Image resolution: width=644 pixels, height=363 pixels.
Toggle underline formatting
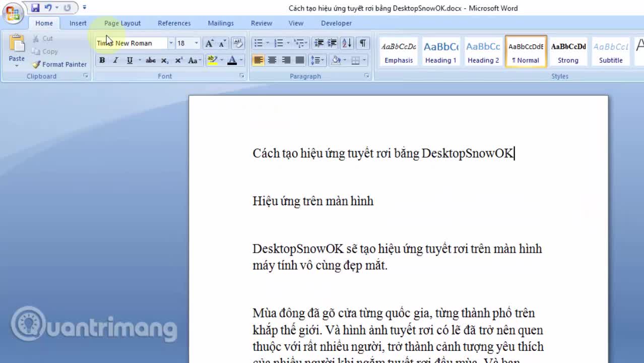(x=130, y=60)
